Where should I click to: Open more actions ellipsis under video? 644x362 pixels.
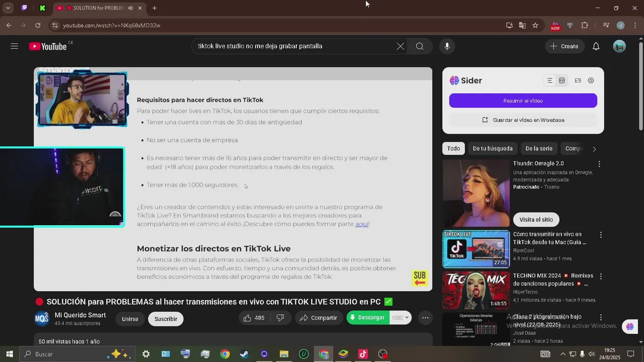(425, 318)
